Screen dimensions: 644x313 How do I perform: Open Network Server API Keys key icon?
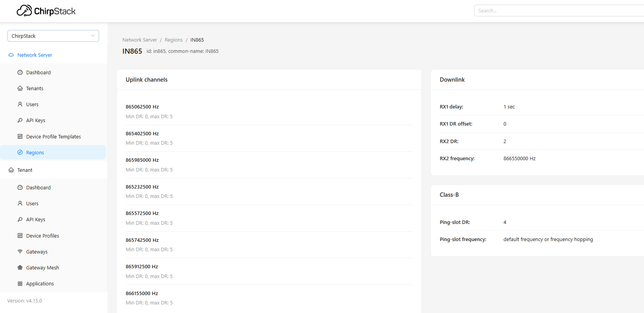(20, 121)
